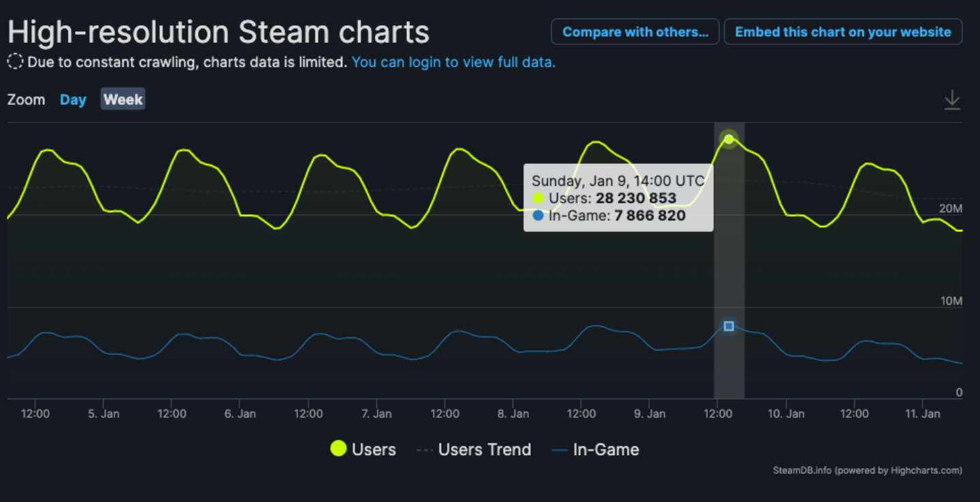Click the download chart icon
The width and height of the screenshot is (980, 502).
coord(951,99)
